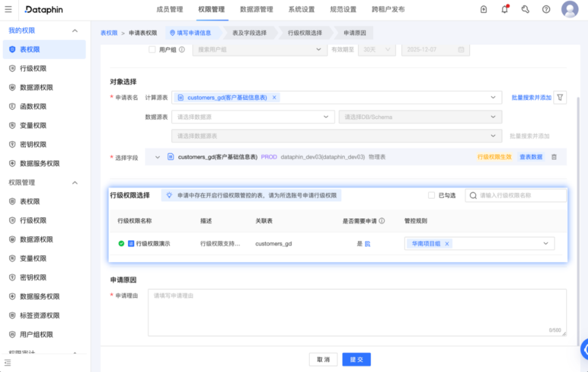Open the 管控规则 dropdown showing 华南项目组
This screenshot has height=372, width=588.
546,243
